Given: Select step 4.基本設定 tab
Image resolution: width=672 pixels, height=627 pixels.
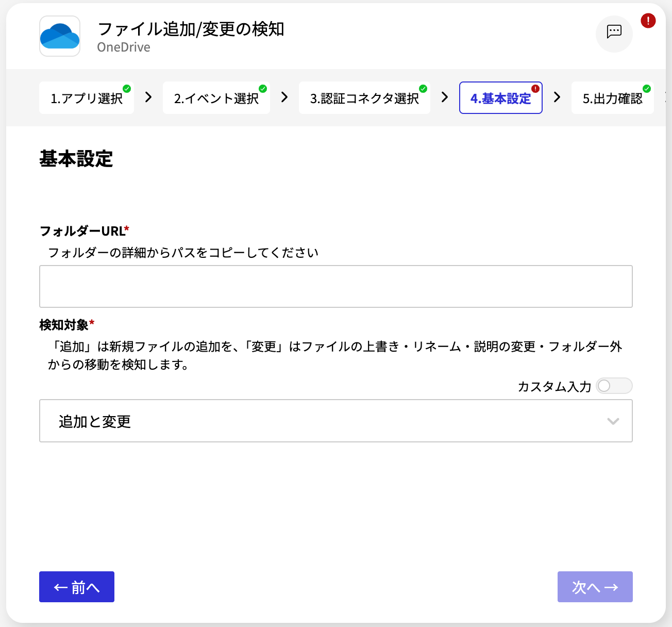Looking at the screenshot, I should (x=501, y=97).
